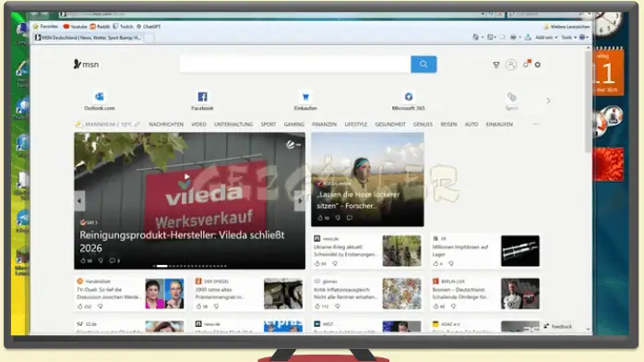The height and width of the screenshot is (362, 644).
Task: Dislike the DER SPIEGEL article
Action: click(x=217, y=306)
